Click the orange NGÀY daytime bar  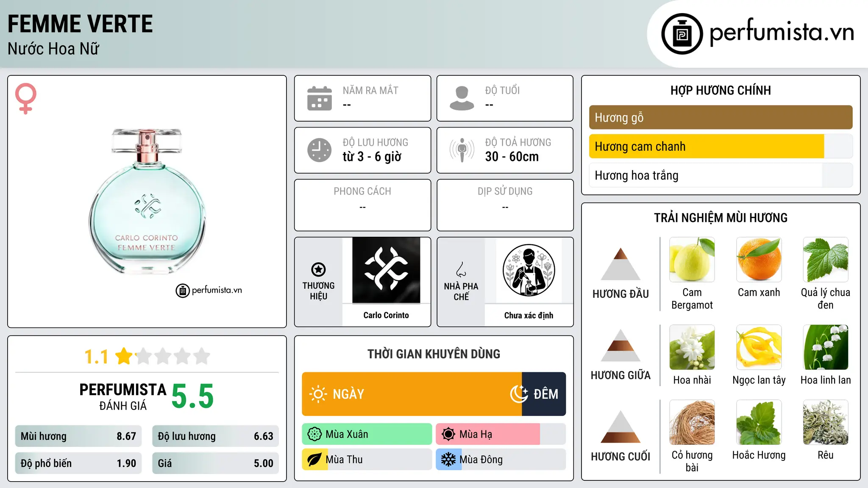(412, 394)
